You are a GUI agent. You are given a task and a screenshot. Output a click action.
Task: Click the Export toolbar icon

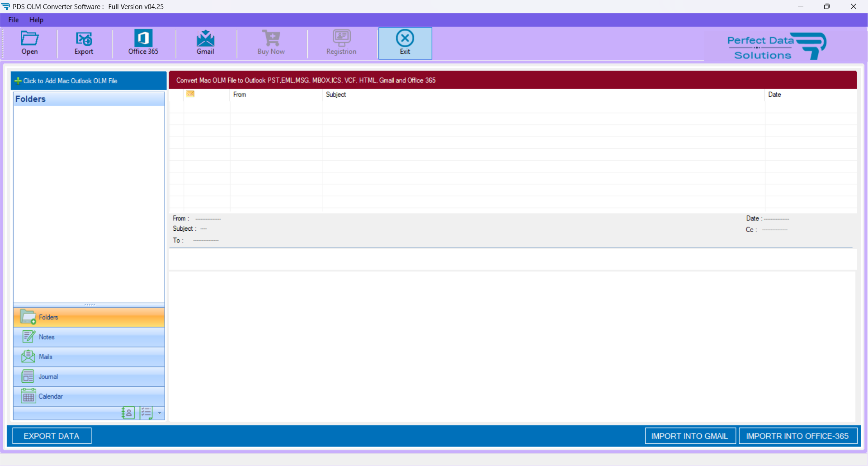point(84,38)
